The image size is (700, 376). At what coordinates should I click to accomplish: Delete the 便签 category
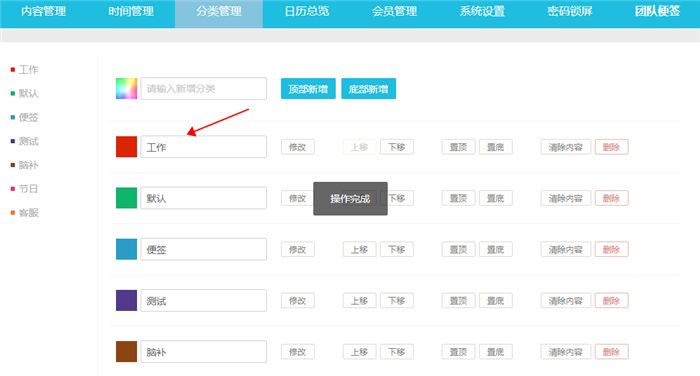tap(612, 249)
